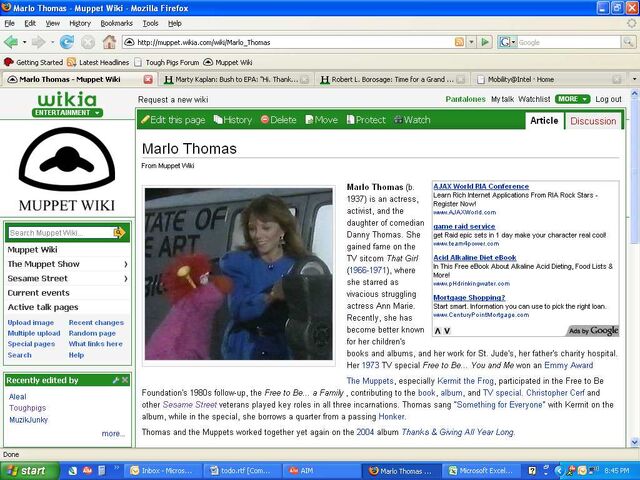The image size is (640, 480).
Task: Click the stop loading icon
Action: coord(88,42)
